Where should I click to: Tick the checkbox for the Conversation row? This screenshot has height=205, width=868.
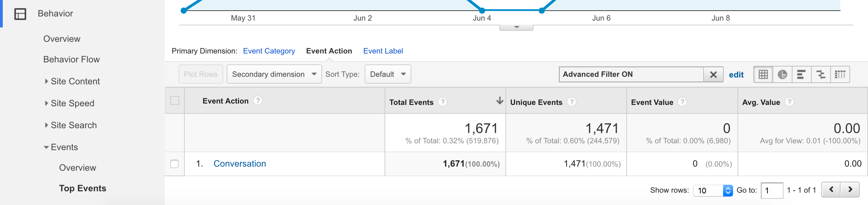click(x=174, y=164)
